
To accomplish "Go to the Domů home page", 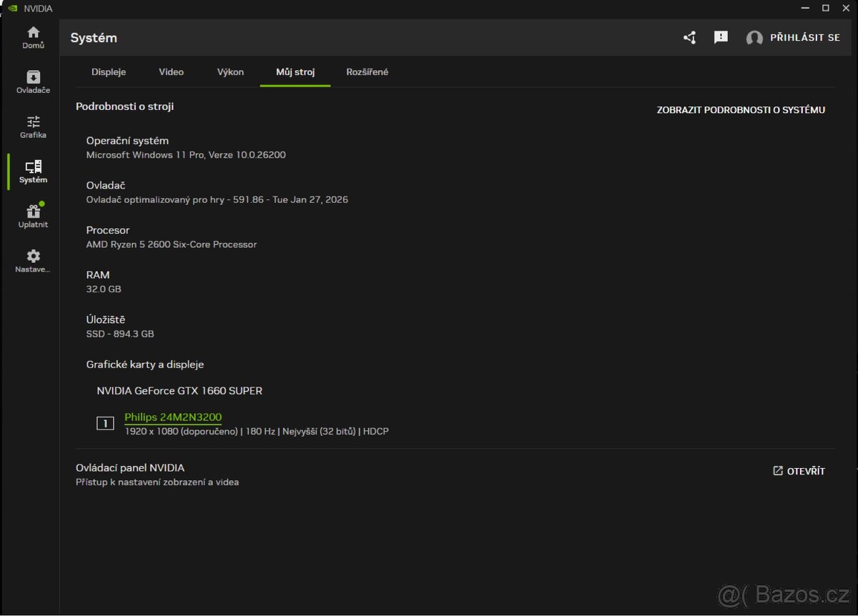I will pyautogui.click(x=33, y=37).
